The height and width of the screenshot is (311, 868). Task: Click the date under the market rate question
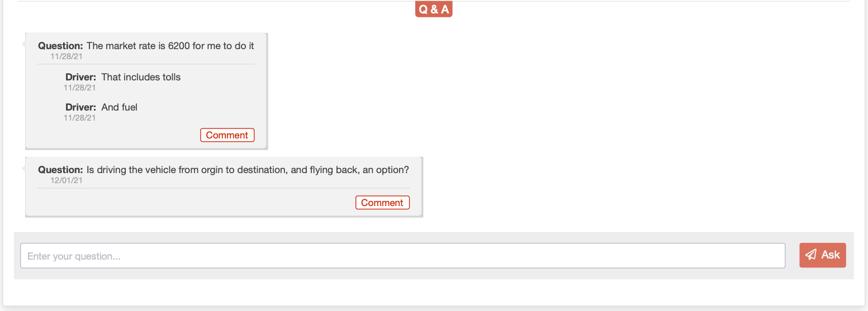click(67, 56)
